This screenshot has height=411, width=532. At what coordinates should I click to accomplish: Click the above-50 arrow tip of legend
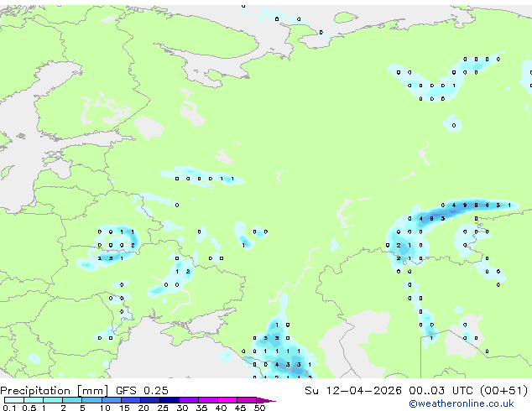pyautogui.click(x=266, y=400)
